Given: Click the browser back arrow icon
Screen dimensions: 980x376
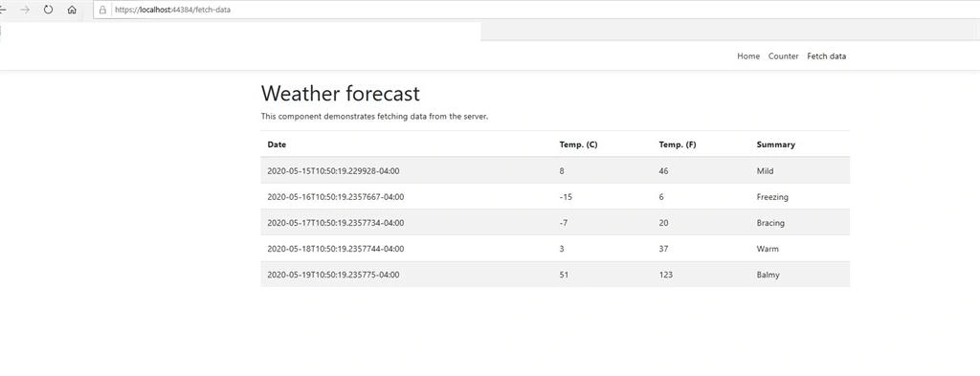Looking at the screenshot, I should [3, 10].
